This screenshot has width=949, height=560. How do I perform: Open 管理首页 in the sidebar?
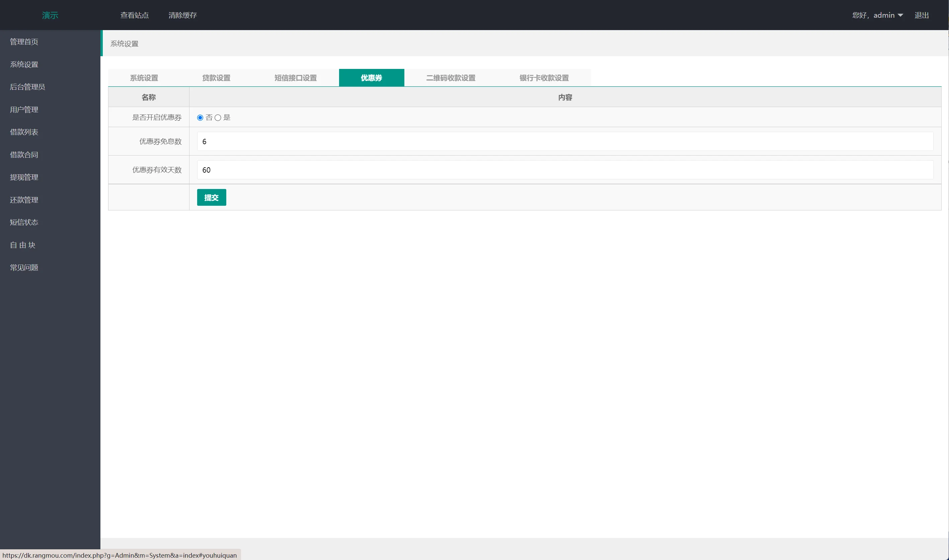24,41
